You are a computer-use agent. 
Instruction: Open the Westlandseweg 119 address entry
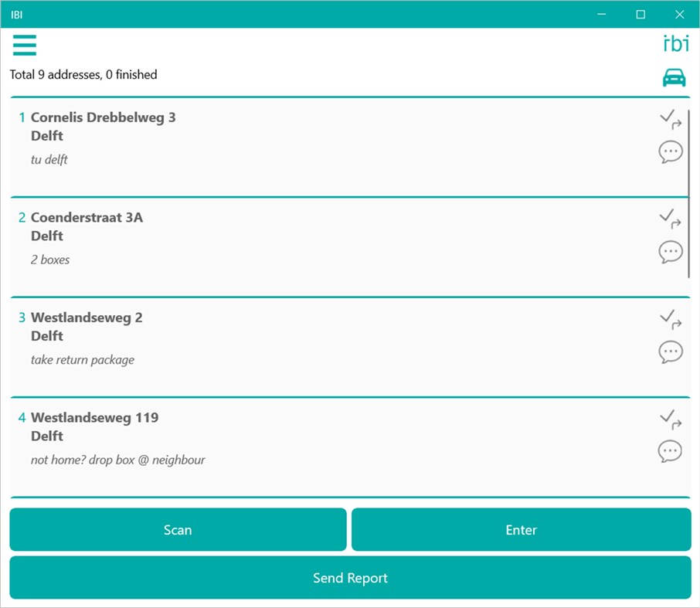[x=309, y=438]
